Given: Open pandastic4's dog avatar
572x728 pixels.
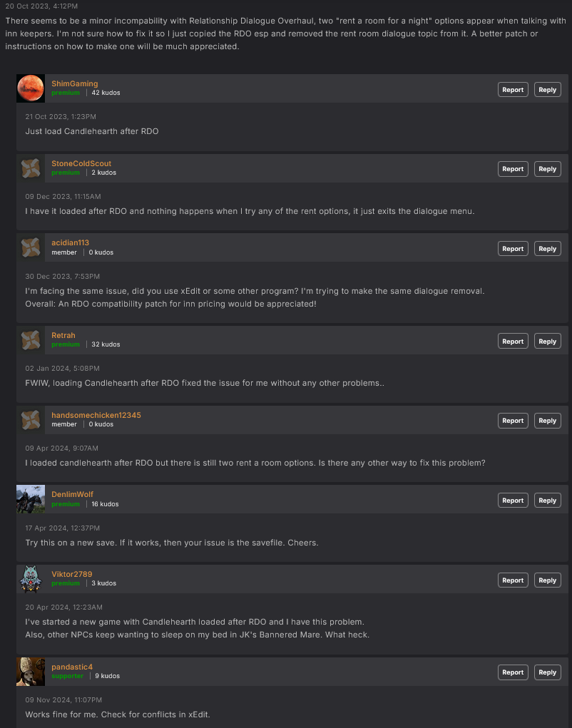Looking at the screenshot, I should click(x=31, y=672).
